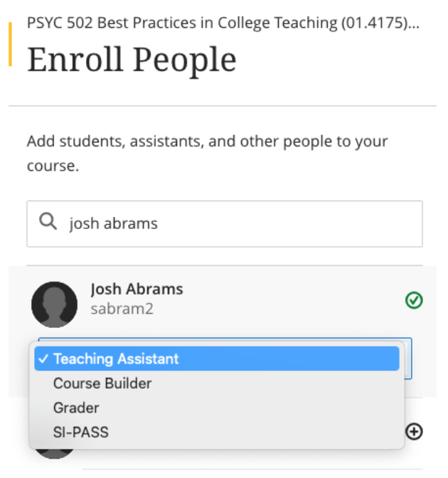Click the second user's partially hidden avatar

click(54, 453)
